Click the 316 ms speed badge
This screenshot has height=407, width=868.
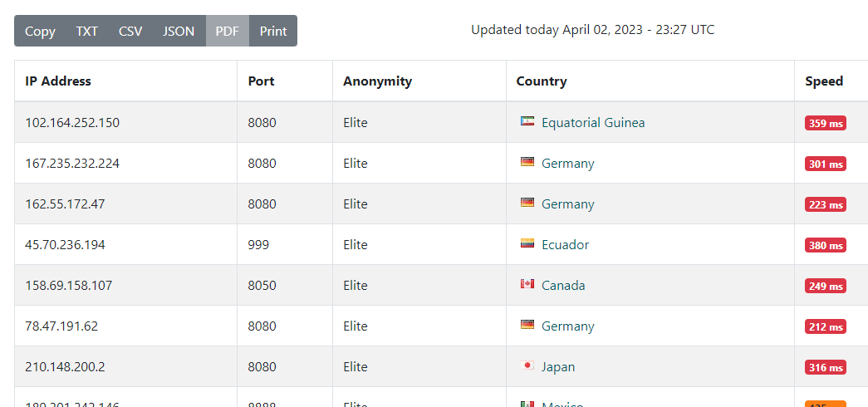point(825,367)
